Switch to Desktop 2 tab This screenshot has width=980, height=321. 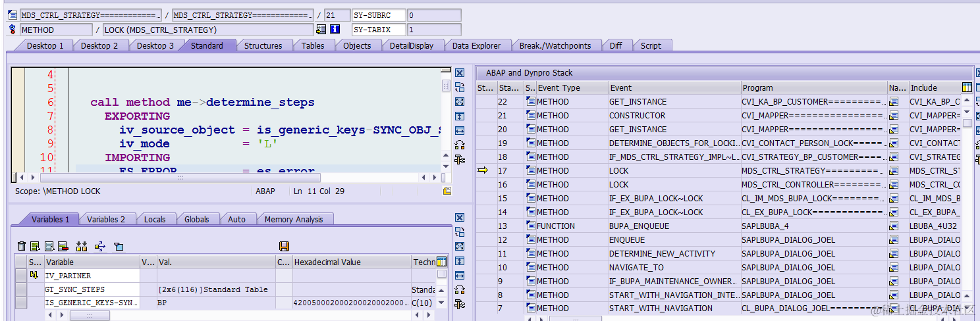(x=99, y=45)
